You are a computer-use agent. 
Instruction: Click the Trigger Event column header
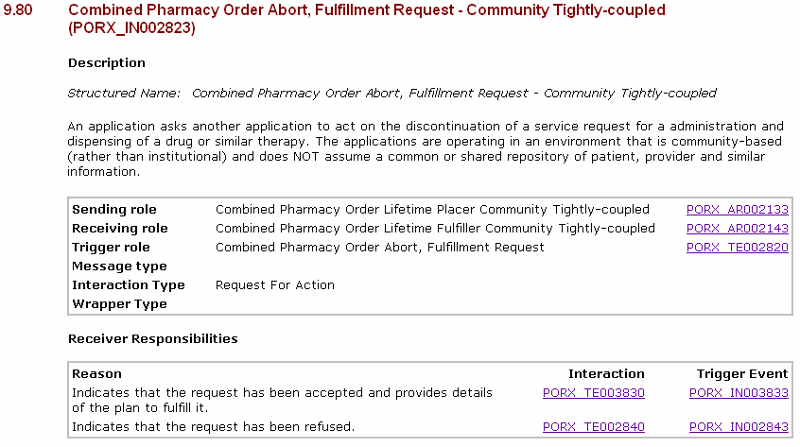coord(742,374)
